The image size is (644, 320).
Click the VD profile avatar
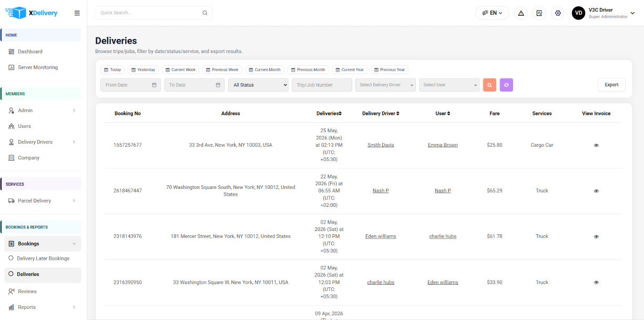(579, 13)
